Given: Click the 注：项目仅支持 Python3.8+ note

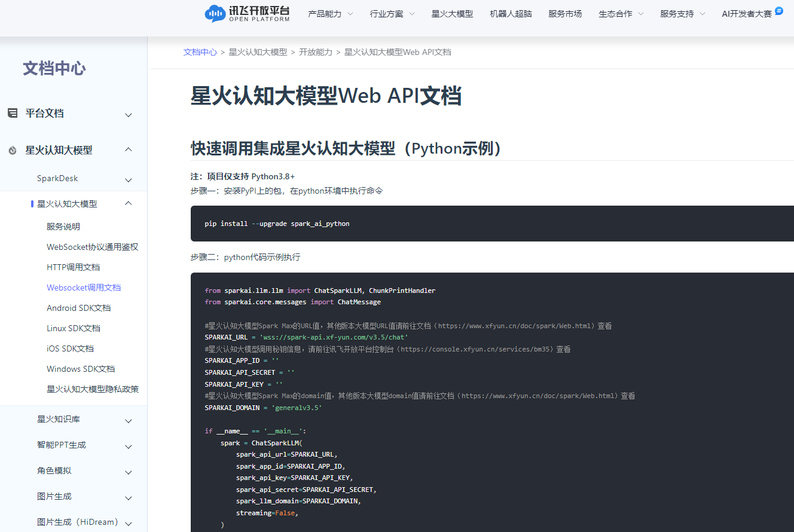Looking at the screenshot, I should 243,176.
